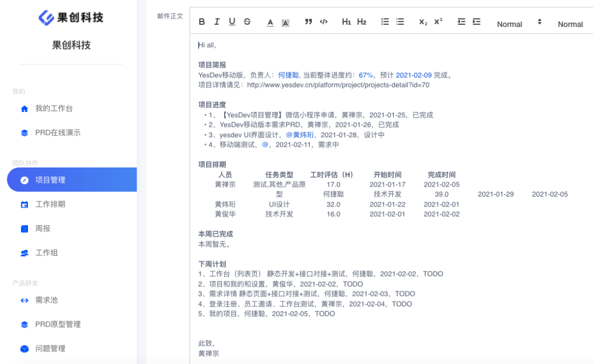Click the compass icon beside 项目管理
The width and height of the screenshot is (593, 364).
[24, 180]
